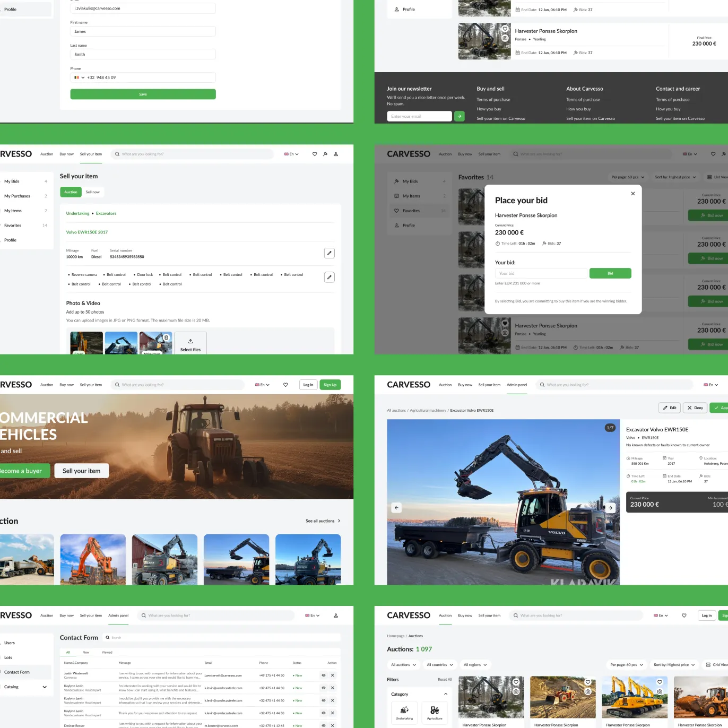Click Sign Up on homepage header
Image resolution: width=728 pixels, height=728 pixels.
pyautogui.click(x=330, y=385)
